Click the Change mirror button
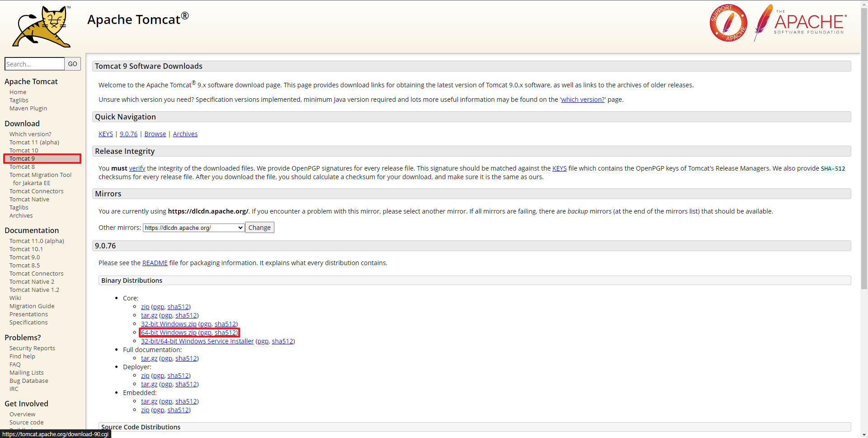868x438 pixels. [x=259, y=228]
